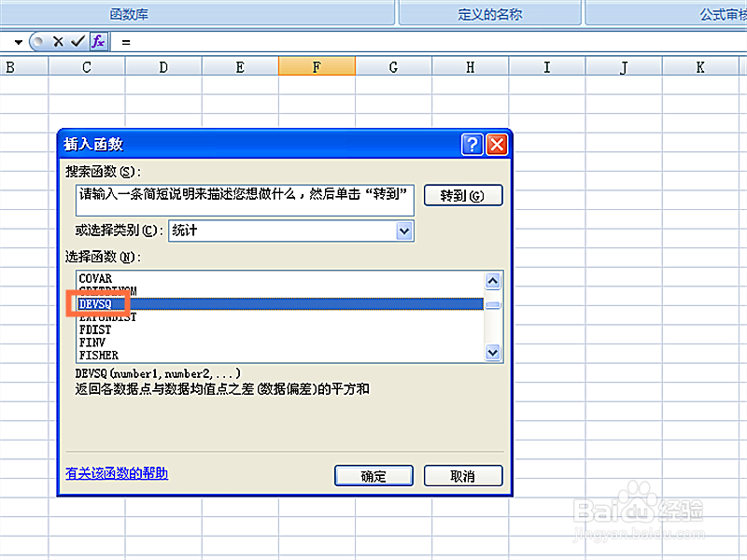Click the function list scroll-down arrow
This screenshot has width=747, height=560.
click(492, 353)
